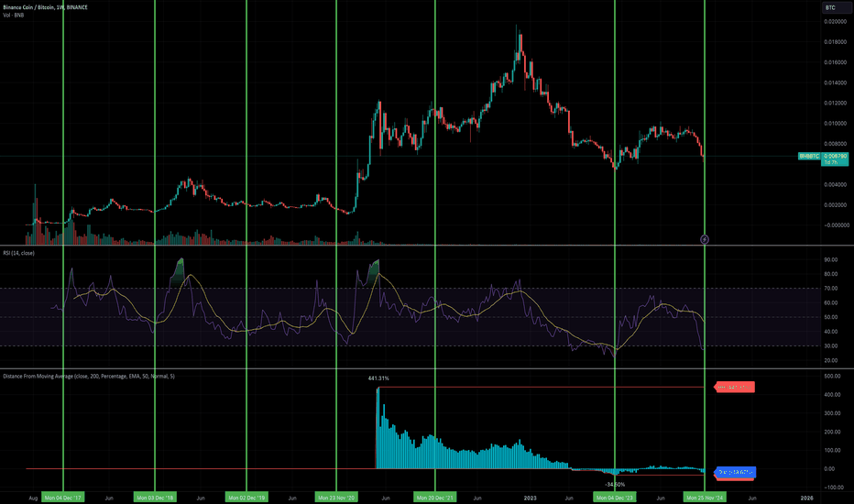854x504 pixels.
Task: Click the Aug label on time axis
Action: pos(33,498)
